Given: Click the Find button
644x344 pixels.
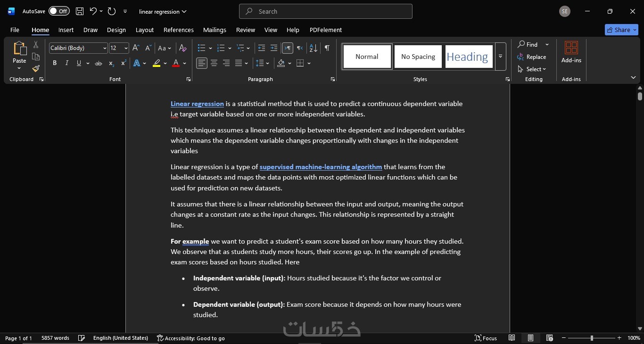Looking at the screenshot, I should click(528, 44).
